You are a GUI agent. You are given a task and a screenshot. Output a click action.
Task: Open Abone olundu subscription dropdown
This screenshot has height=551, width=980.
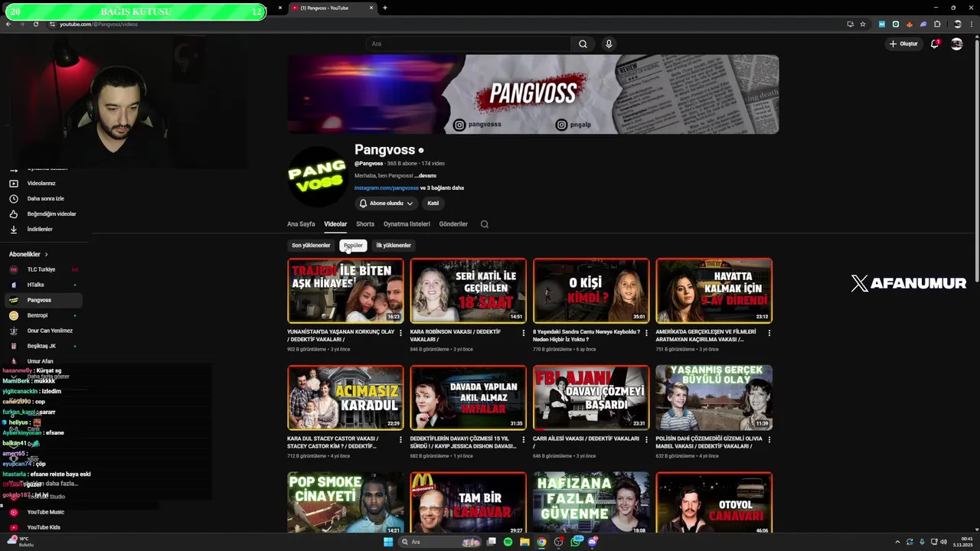click(387, 204)
